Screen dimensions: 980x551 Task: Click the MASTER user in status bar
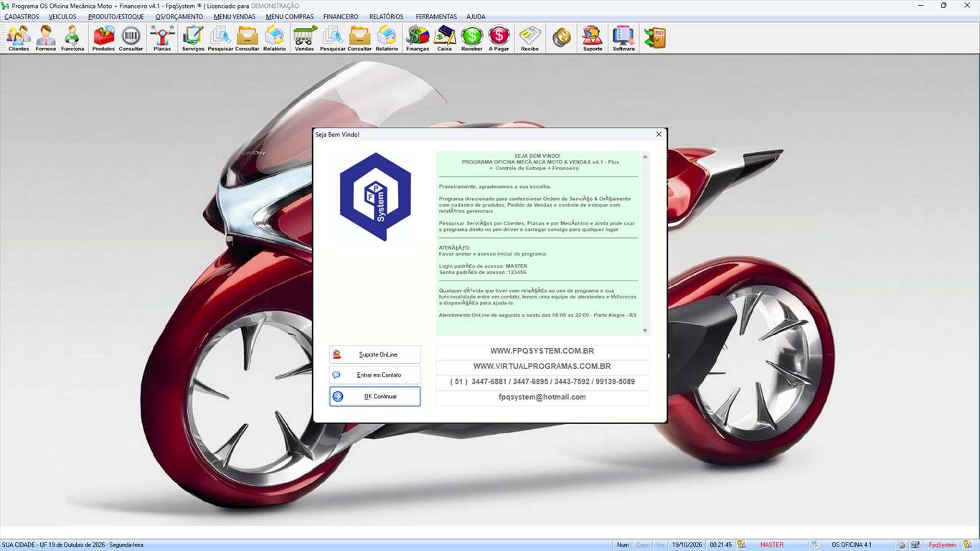coord(772,545)
